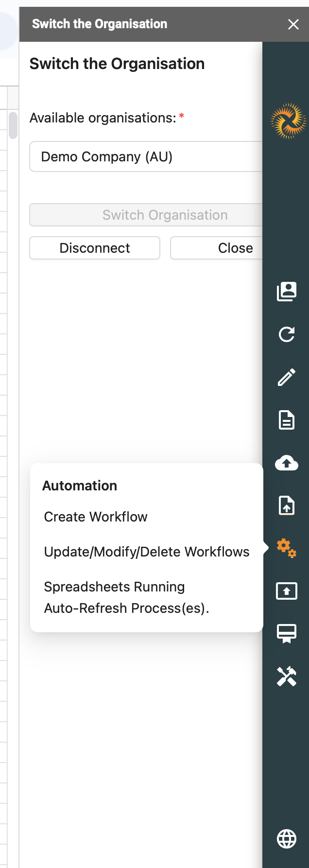Image resolution: width=309 pixels, height=868 pixels.
Task: Click the vertical scrollbar thumb at left
Action: pos(13,125)
